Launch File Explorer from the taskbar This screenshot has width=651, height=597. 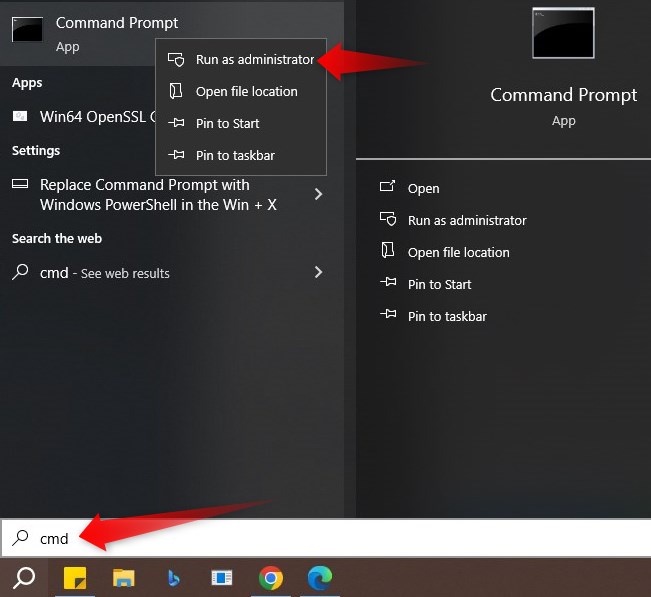tap(123, 578)
